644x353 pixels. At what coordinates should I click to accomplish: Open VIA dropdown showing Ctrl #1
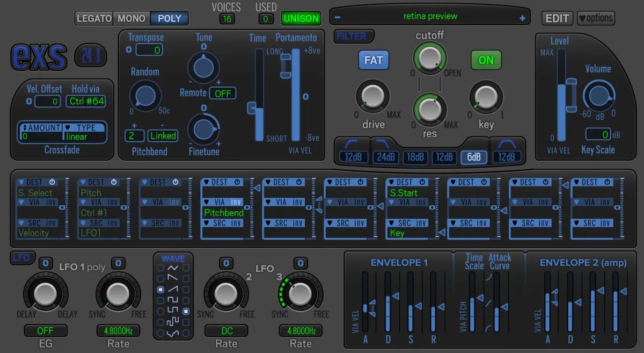pos(98,207)
